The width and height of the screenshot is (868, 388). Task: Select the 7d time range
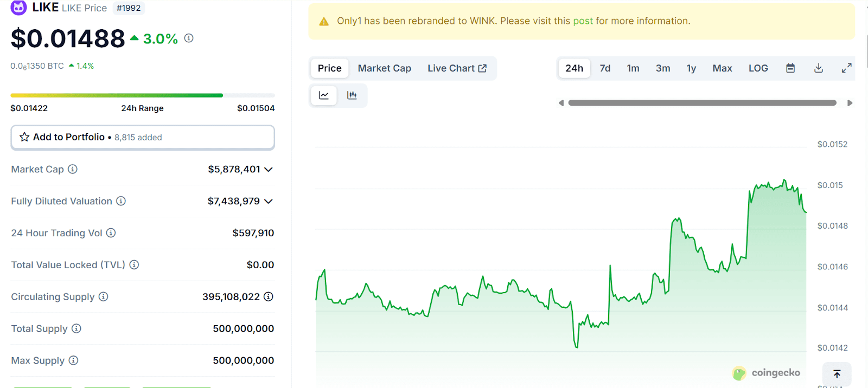pos(605,68)
